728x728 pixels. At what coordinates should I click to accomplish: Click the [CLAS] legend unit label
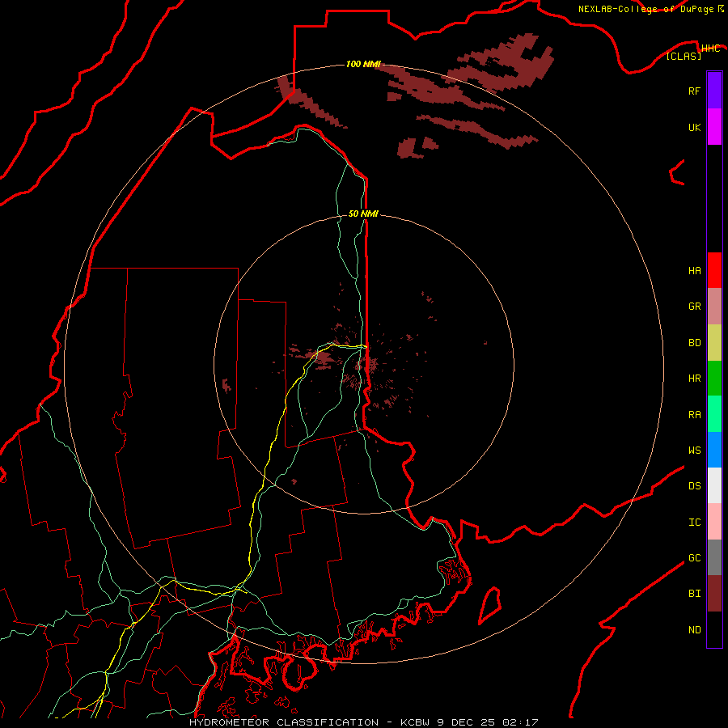pyautogui.click(x=684, y=56)
